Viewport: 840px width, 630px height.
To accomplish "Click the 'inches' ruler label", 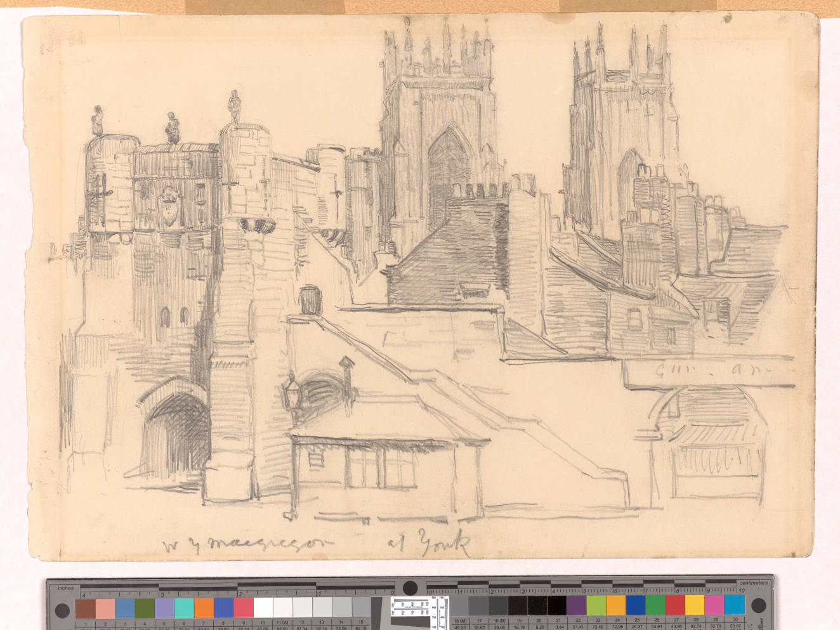I will 65,588.
